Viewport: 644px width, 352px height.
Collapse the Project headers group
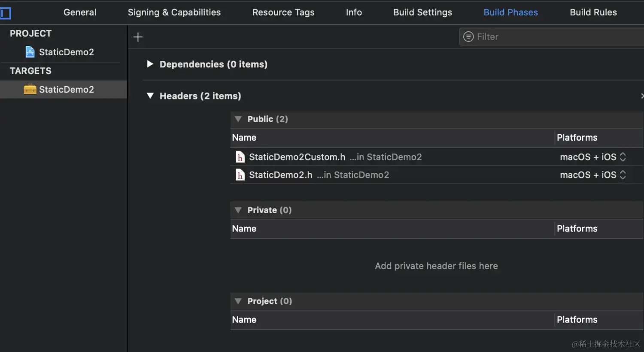coord(238,301)
